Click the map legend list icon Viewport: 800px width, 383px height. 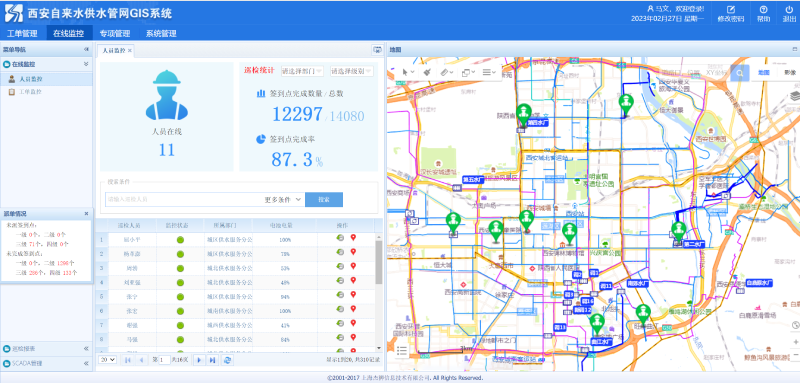402,350
